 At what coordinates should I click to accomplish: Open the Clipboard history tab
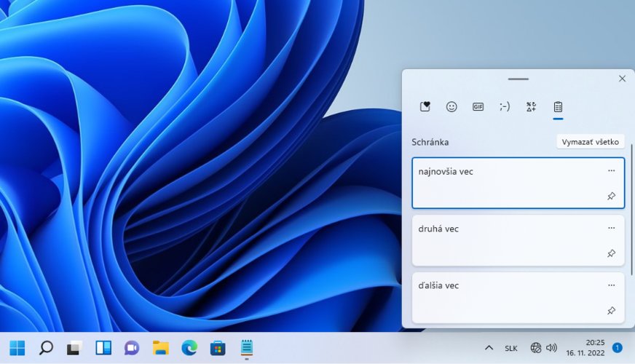point(558,107)
